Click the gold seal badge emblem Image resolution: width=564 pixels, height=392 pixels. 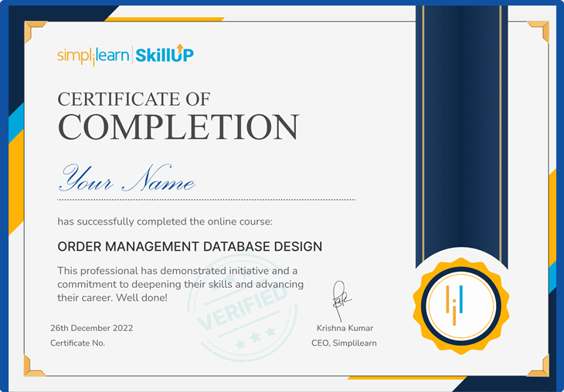[x=460, y=306]
